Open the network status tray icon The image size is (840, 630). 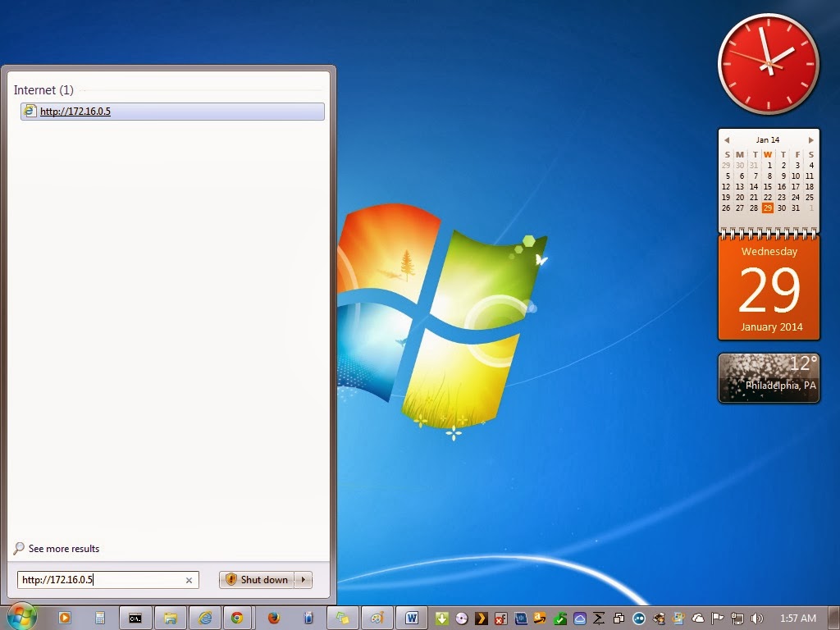pos(737,619)
